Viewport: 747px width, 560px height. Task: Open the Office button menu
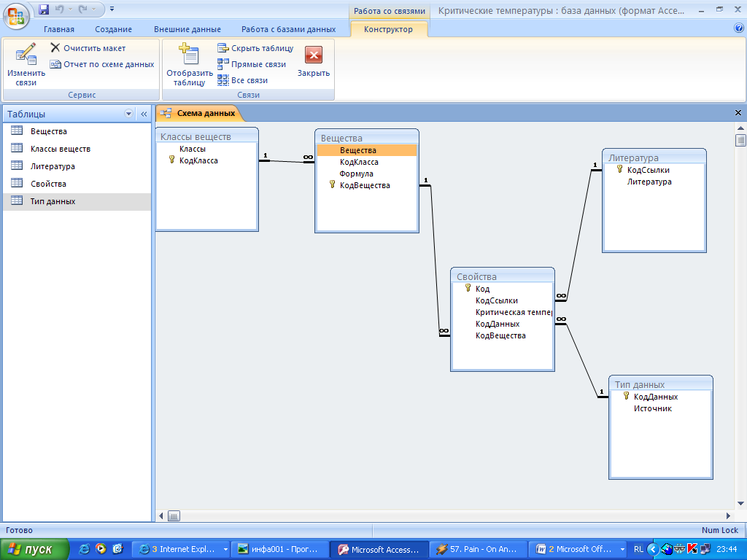16,16
